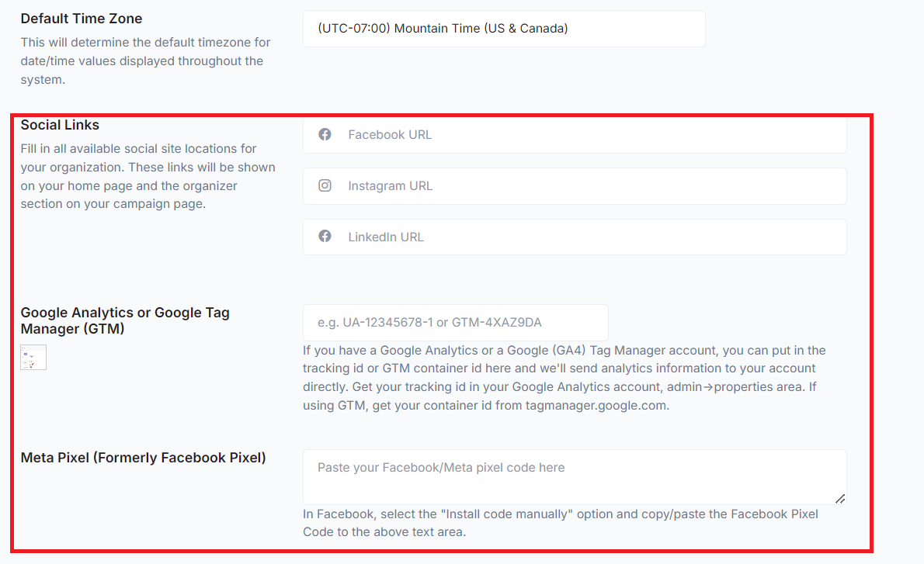The image size is (924, 564).
Task: Click the Google Analytics tracking ID field
Action: 456,323
